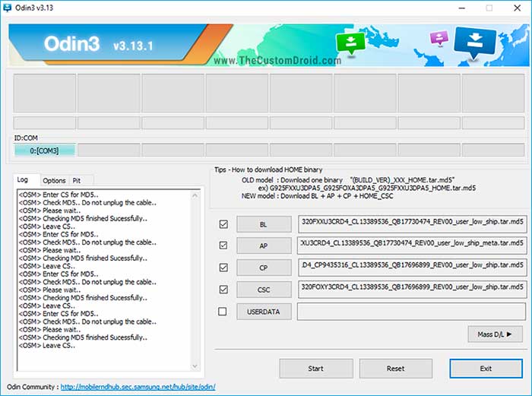The height and width of the screenshot is (396, 532).
Task: Open the Mass D/L menu button
Action: click(495, 334)
